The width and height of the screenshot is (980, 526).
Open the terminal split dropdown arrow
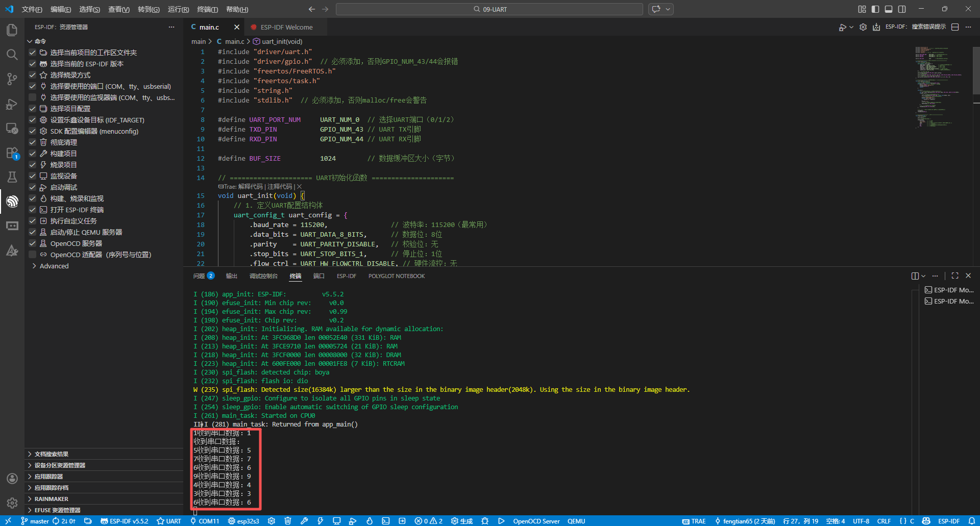[x=923, y=275]
